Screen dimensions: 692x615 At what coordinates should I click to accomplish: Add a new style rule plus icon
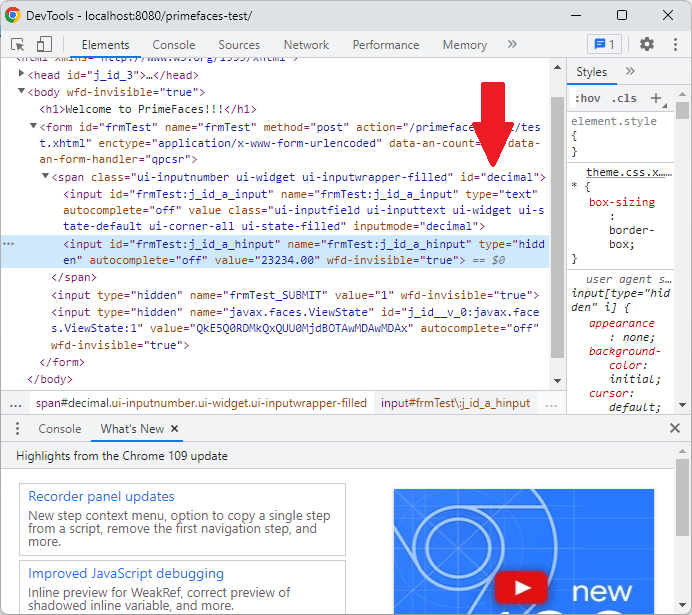657,98
